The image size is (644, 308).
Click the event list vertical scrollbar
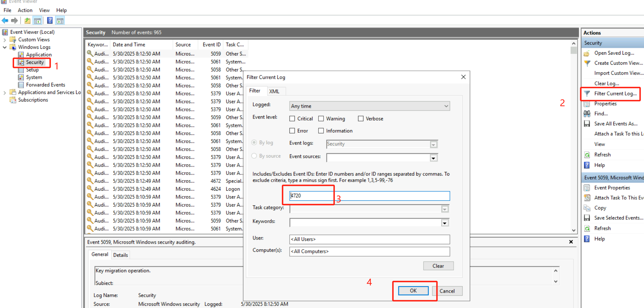[x=573, y=139]
